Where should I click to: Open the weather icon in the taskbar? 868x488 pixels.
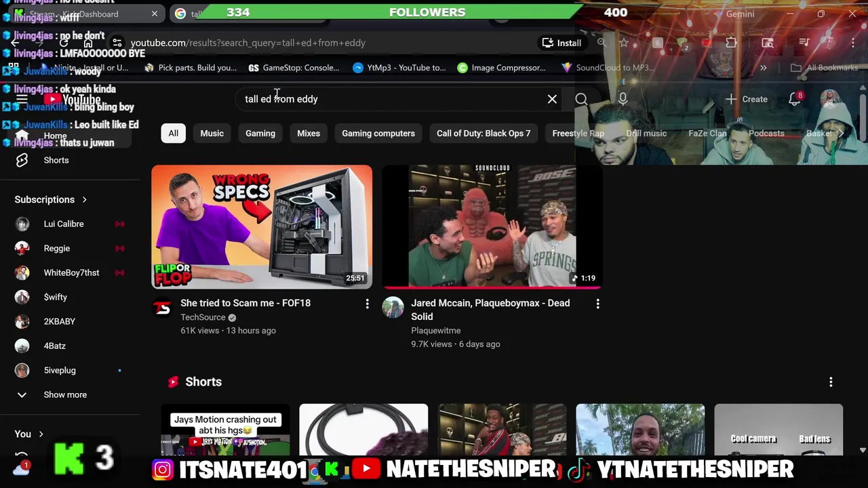21,468
